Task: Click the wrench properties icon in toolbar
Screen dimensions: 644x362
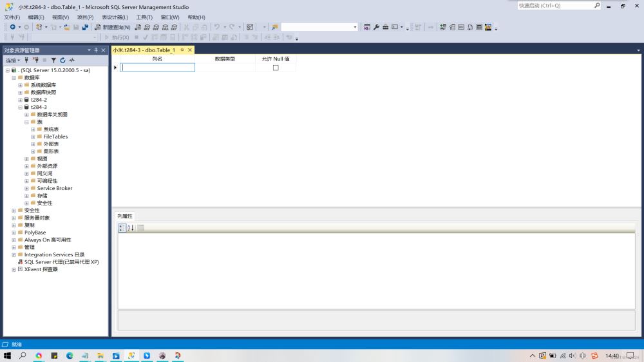Action: coord(376,27)
